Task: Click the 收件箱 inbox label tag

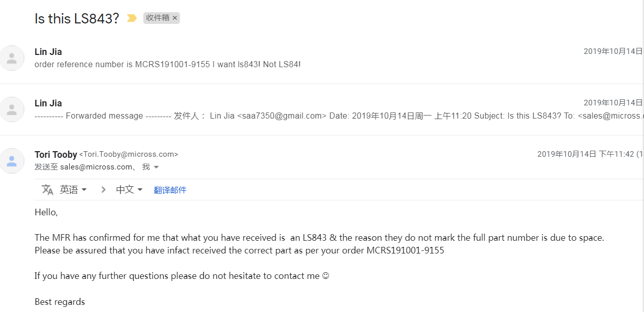Action: pyautogui.click(x=158, y=18)
